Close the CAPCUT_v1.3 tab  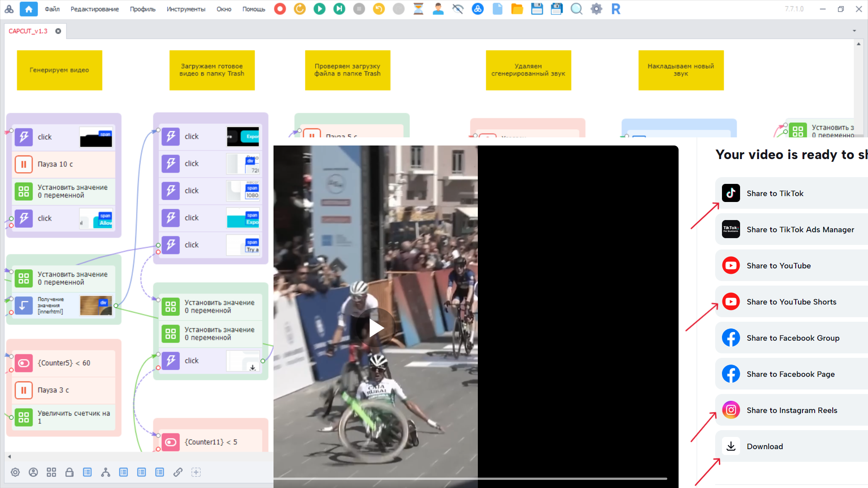(58, 31)
